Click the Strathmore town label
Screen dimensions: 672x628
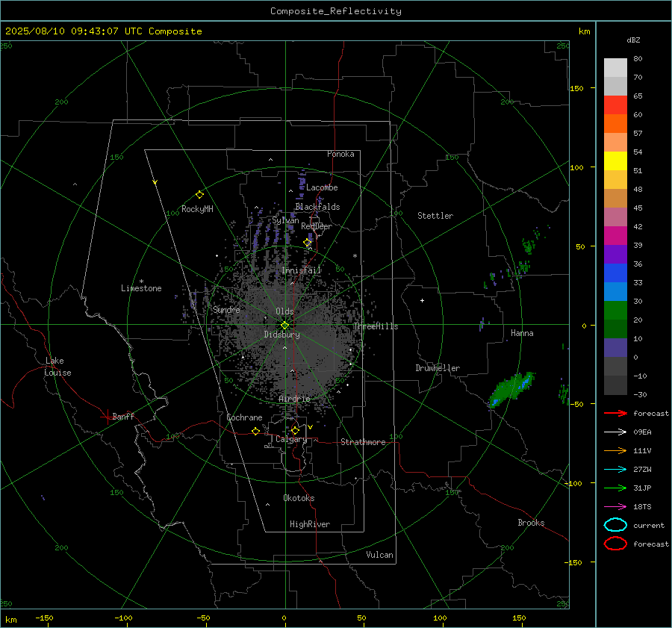tap(363, 442)
